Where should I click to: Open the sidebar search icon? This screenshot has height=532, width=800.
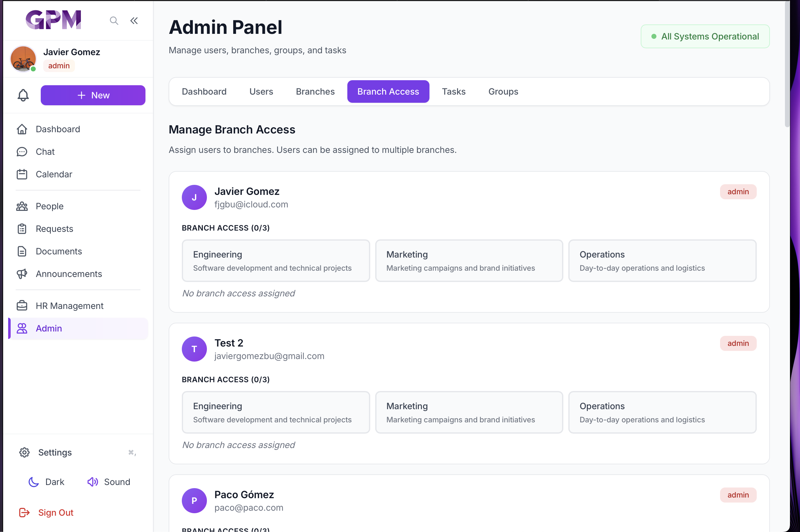[114, 21]
